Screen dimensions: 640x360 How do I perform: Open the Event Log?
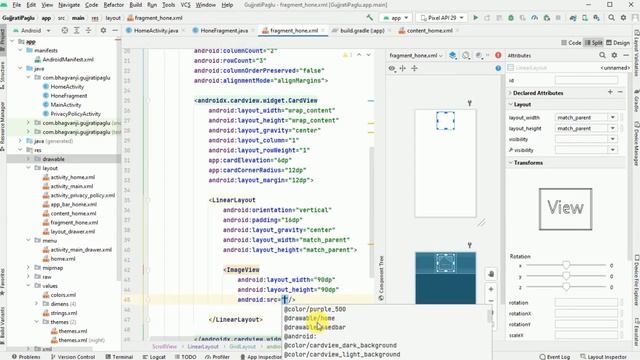[x=555, y=357]
